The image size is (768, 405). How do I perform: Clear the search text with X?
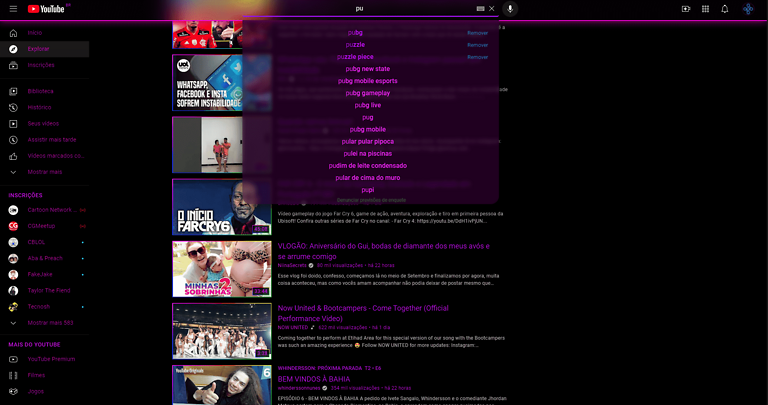(492, 9)
